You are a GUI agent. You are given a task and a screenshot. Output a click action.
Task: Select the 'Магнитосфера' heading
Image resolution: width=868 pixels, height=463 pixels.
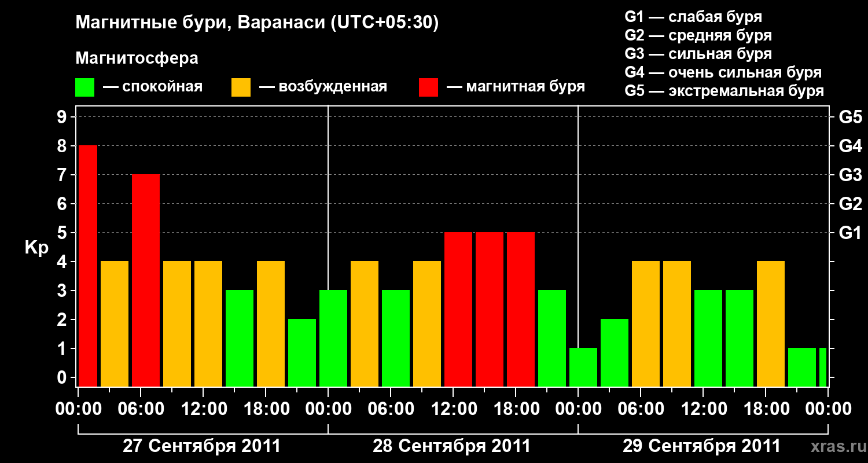point(137,58)
